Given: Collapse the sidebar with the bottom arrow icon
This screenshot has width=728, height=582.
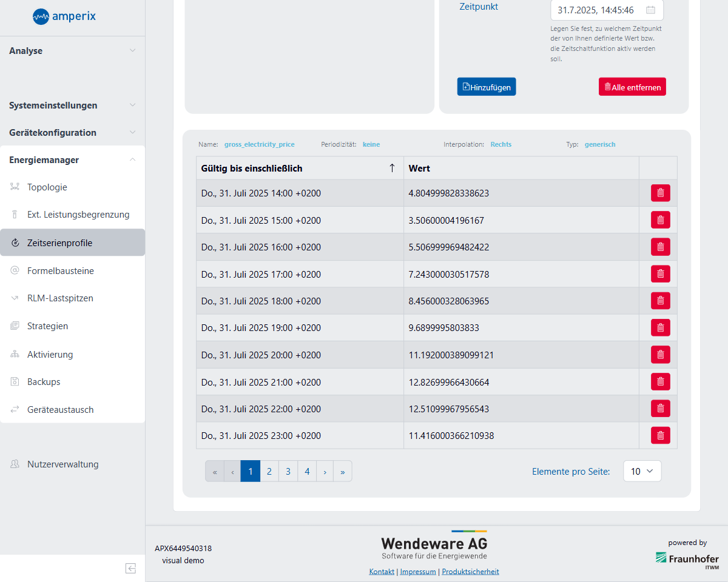Looking at the screenshot, I should coord(130,568).
